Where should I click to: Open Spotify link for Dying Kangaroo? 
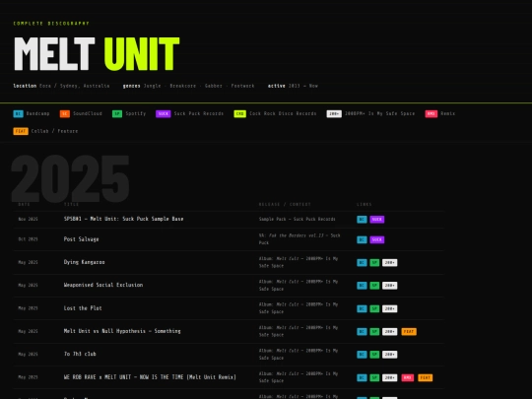374,263
